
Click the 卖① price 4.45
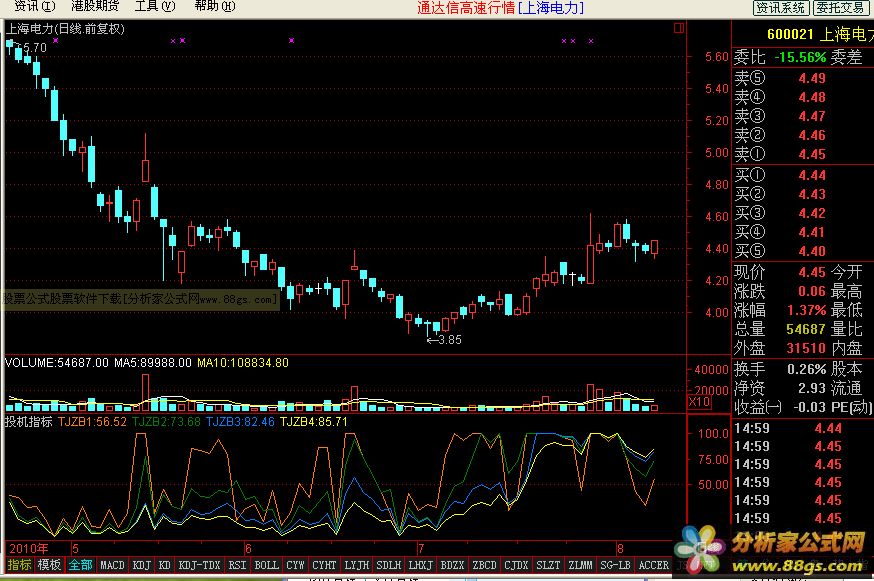pyautogui.click(x=812, y=154)
